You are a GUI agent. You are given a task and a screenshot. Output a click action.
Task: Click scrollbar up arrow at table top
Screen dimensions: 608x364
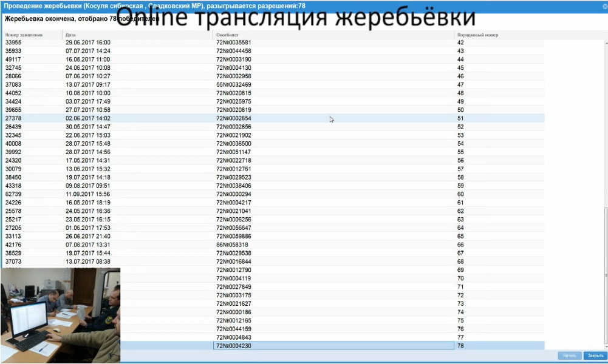pyautogui.click(x=604, y=42)
